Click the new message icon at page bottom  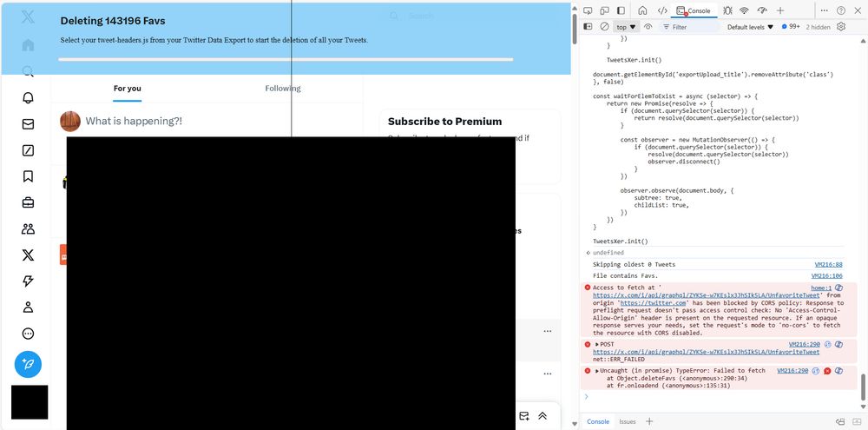(x=523, y=415)
